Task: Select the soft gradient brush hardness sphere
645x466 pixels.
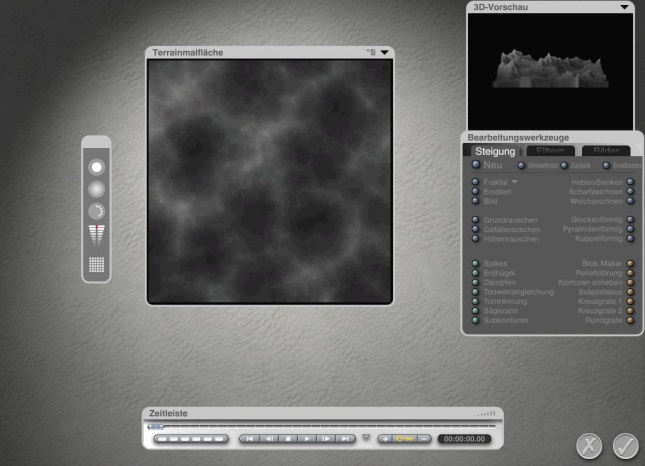Action: tap(97, 189)
